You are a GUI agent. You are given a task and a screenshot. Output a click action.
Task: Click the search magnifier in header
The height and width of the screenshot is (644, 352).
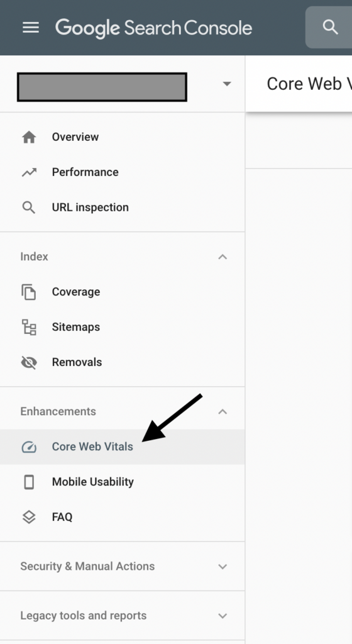pos(330,27)
